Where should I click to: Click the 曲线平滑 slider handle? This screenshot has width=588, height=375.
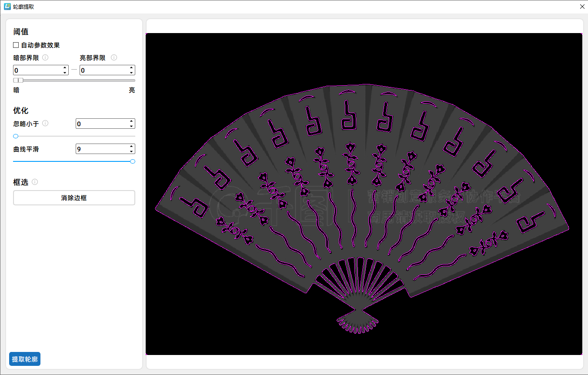click(133, 161)
